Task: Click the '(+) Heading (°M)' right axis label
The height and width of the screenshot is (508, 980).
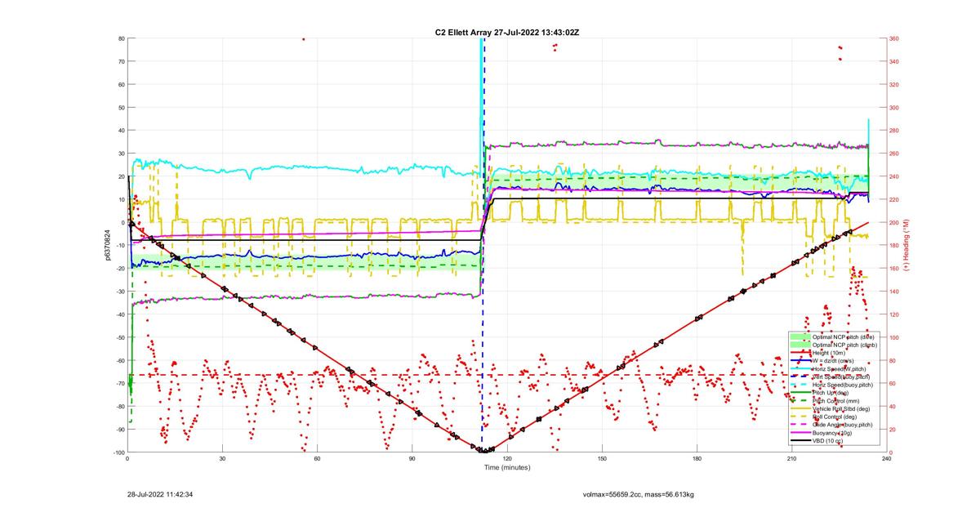Action: (906, 244)
